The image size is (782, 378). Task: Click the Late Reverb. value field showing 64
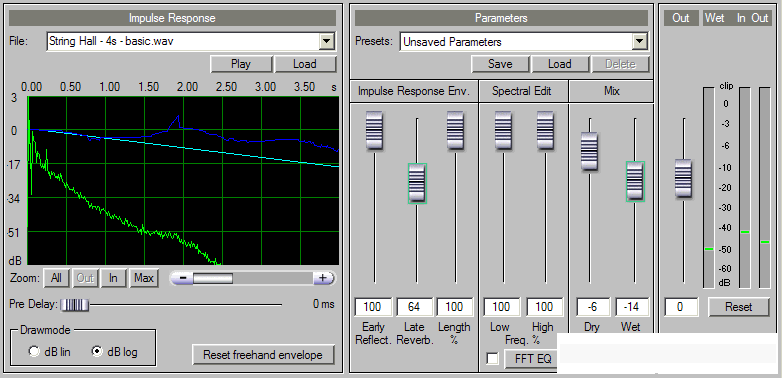pyautogui.click(x=414, y=307)
